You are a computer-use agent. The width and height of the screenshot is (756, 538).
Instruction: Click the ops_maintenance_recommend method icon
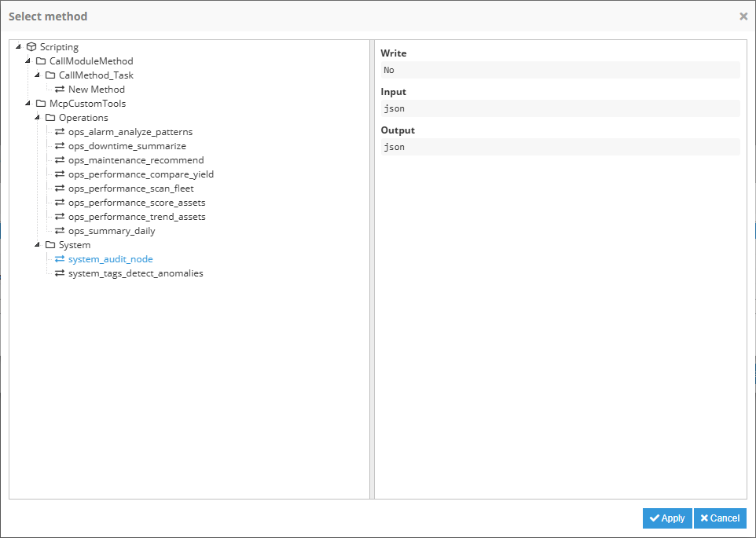click(x=60, y=160)
